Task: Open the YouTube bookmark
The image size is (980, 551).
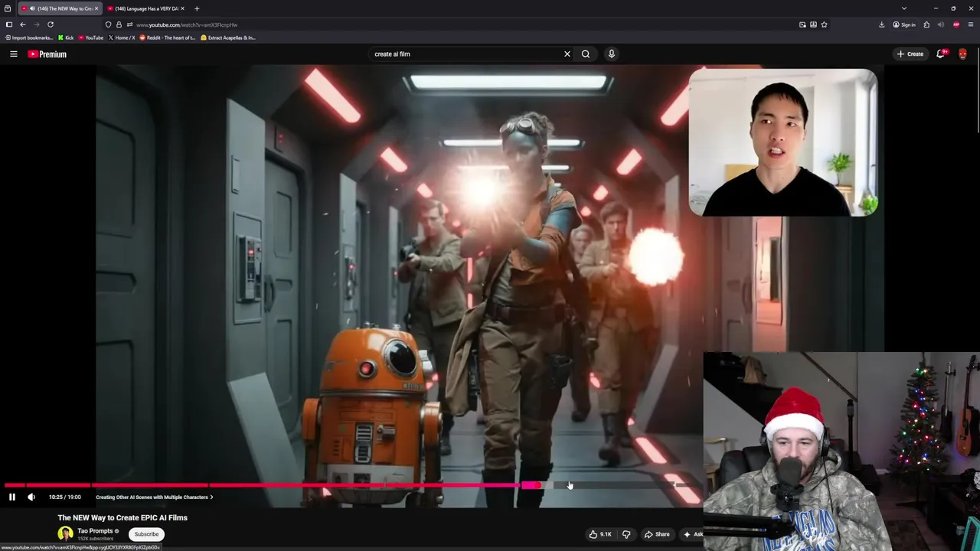Action: (90, 37)
